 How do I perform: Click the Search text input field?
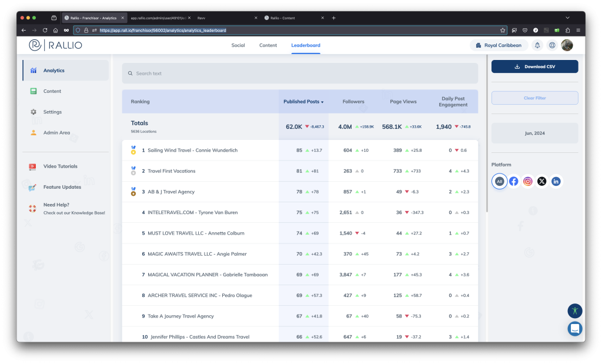(300, 74)
